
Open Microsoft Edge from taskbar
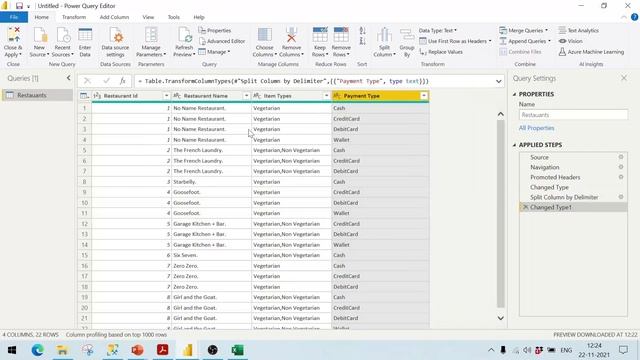point(37,350)
